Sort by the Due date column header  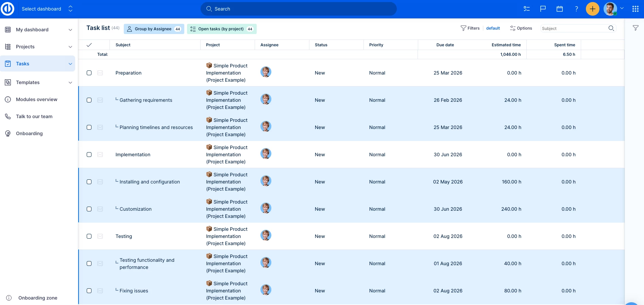point(445,45)
